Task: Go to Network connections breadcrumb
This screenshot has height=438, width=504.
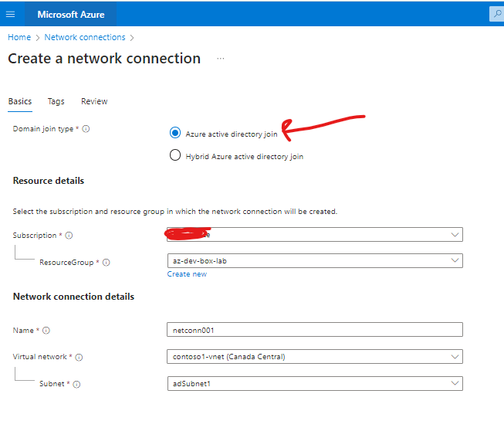Action: pyautogui.click(x=85, y=37)
